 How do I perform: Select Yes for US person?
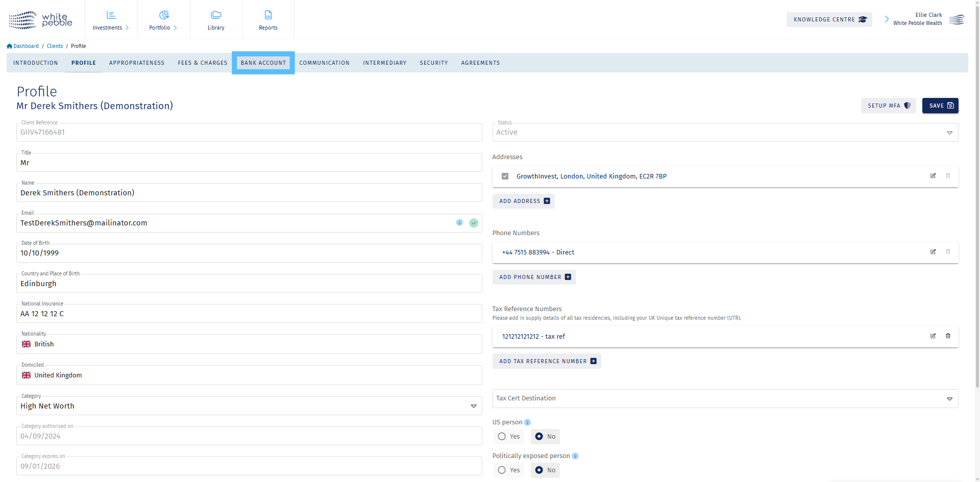click(502, 437)
